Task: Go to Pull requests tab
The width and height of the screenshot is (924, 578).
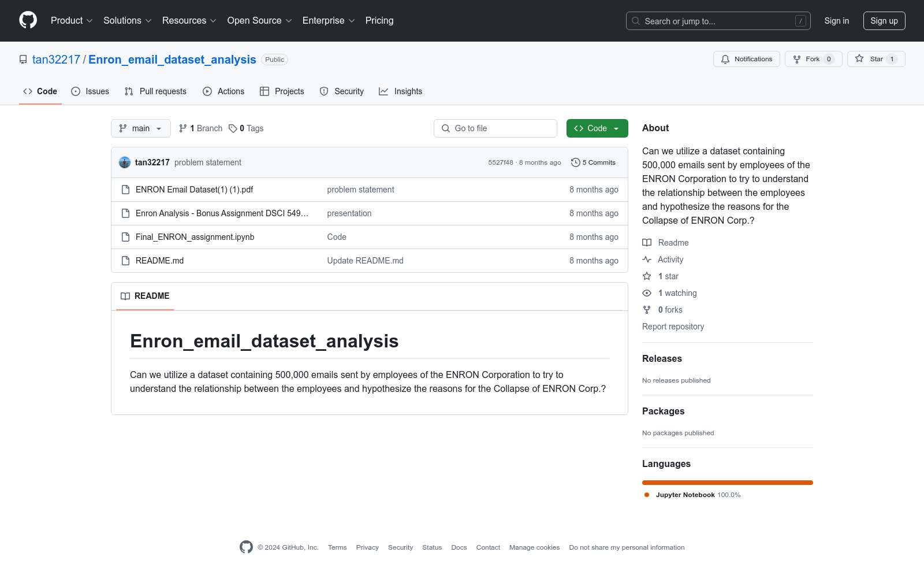Action: (155, 91)
